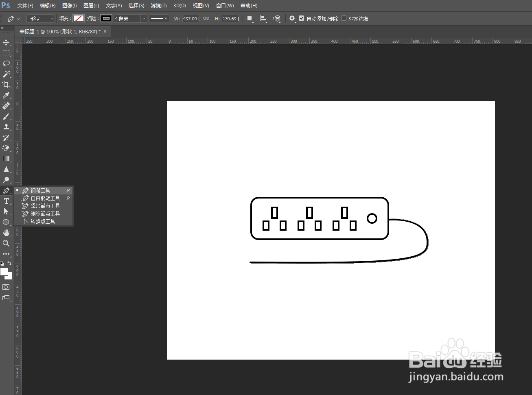Click the background color swatch

tap(9, 277)
